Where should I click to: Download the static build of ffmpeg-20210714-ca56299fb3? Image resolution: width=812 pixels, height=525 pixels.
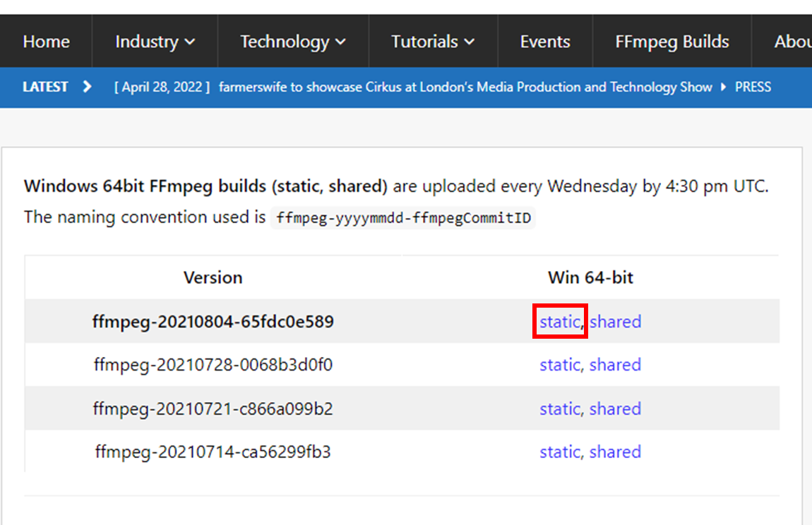pos(560,452)
